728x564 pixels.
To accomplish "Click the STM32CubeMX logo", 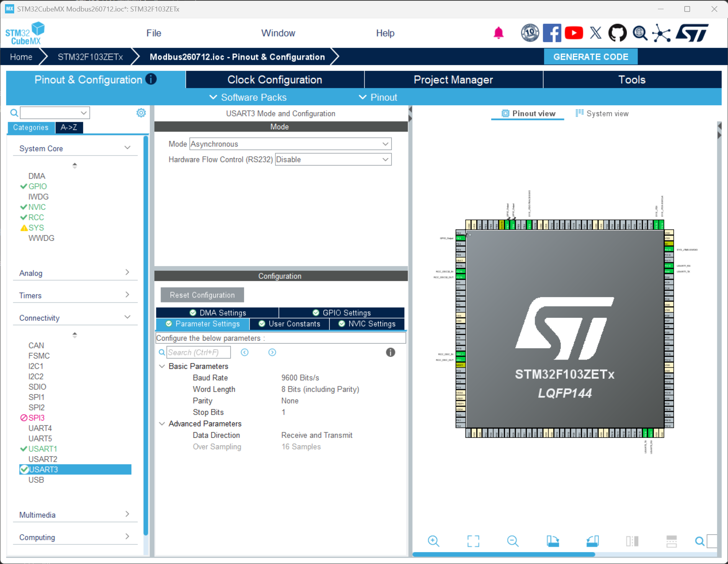I will pos(25,34).
